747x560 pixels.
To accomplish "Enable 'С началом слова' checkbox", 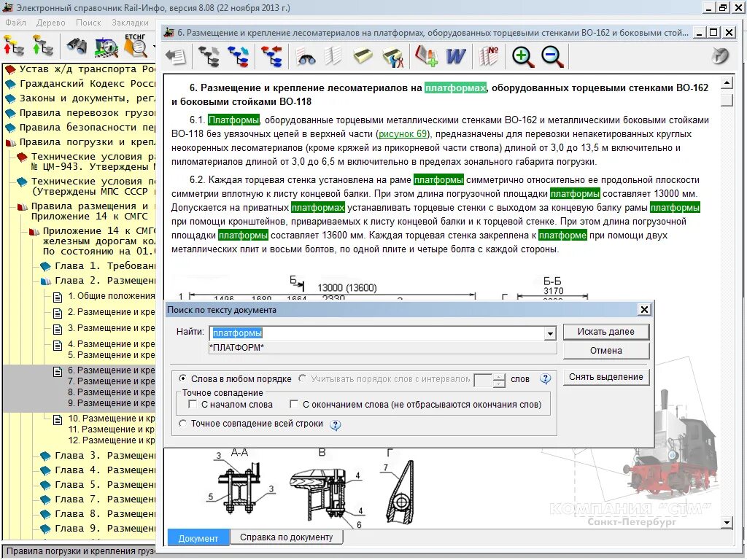I will (193, 404).
